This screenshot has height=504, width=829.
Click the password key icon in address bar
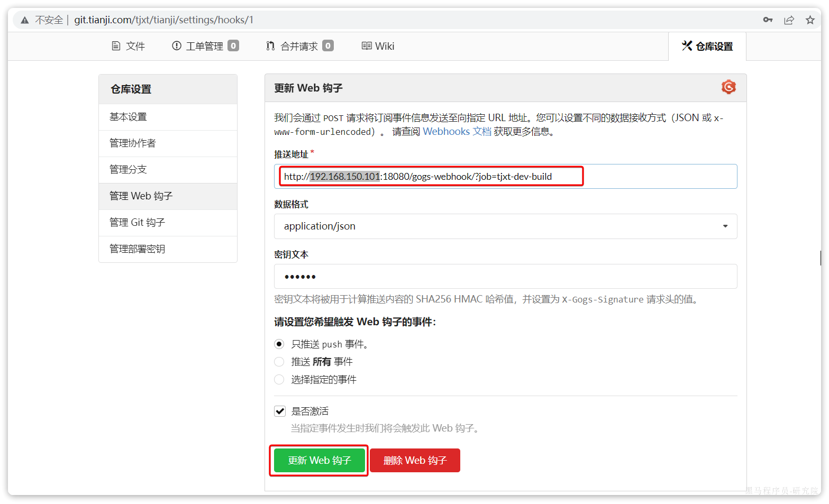tap(768, 20)
